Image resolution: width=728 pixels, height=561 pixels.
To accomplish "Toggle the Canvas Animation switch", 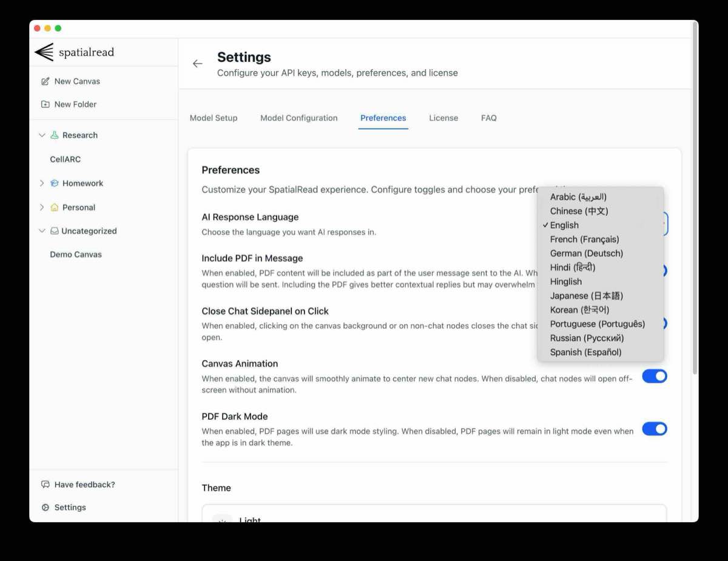I will point(655,376).
